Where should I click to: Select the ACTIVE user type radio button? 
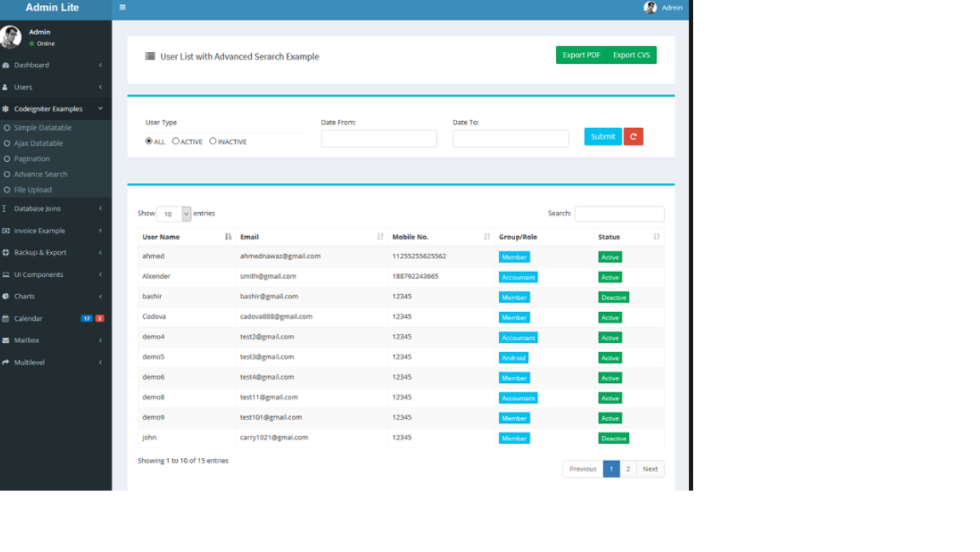[176, 142]
